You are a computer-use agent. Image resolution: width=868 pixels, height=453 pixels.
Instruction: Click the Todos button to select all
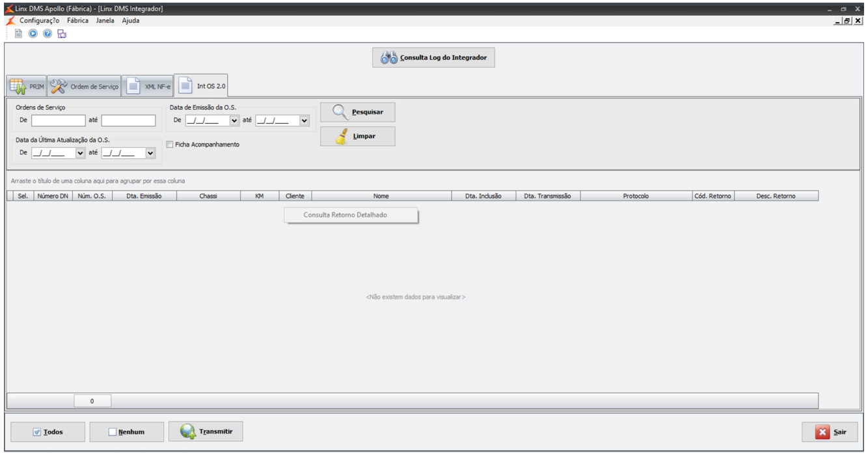48,432
